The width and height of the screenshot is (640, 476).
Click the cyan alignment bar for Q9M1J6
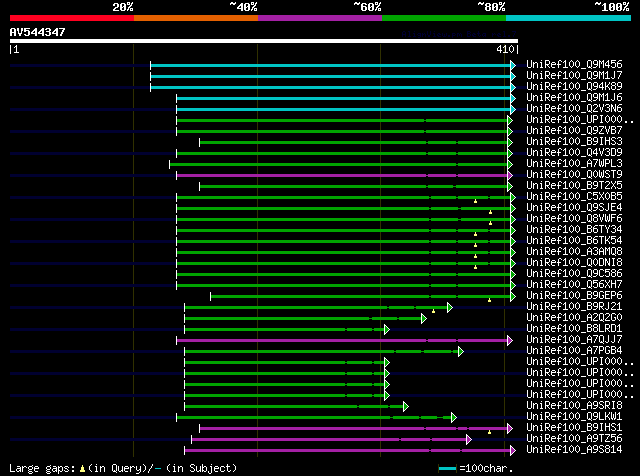(x=343, y=98)
